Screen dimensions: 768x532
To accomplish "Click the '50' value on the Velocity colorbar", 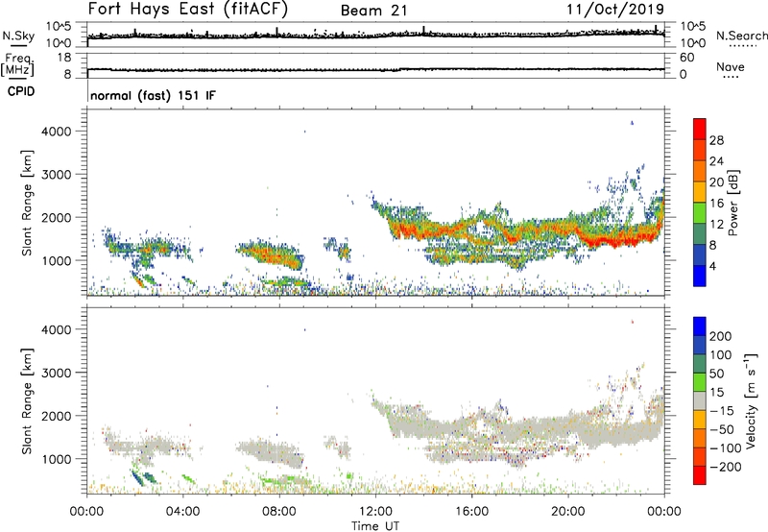I will [717, 374].
